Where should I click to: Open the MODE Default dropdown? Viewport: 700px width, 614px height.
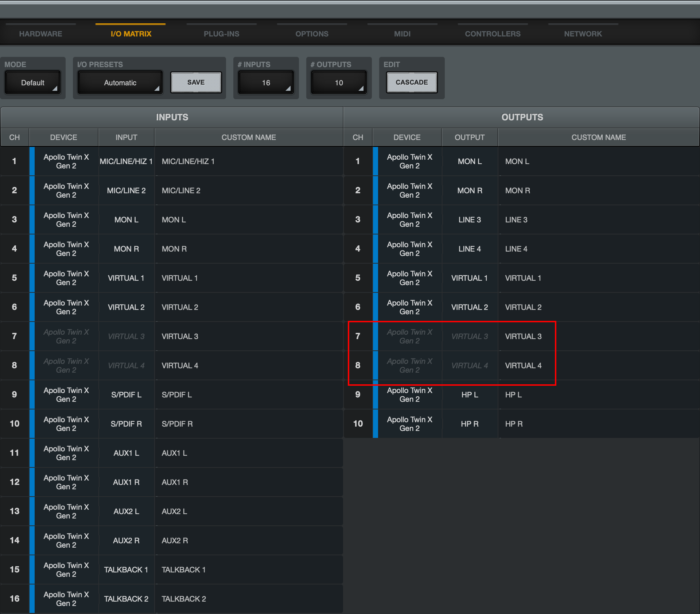tap(32, 83)
